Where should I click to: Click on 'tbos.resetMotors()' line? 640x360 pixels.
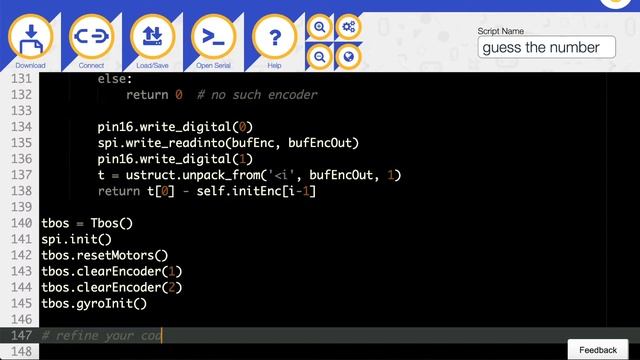click(x=104, y=256)
